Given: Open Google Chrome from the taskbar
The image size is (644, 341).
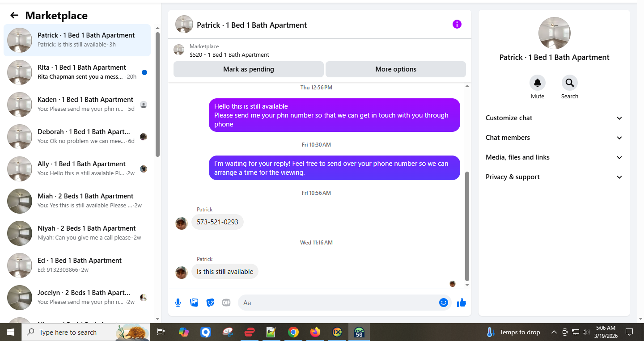Looking at the screenshot, I should [x=293, y=332].
